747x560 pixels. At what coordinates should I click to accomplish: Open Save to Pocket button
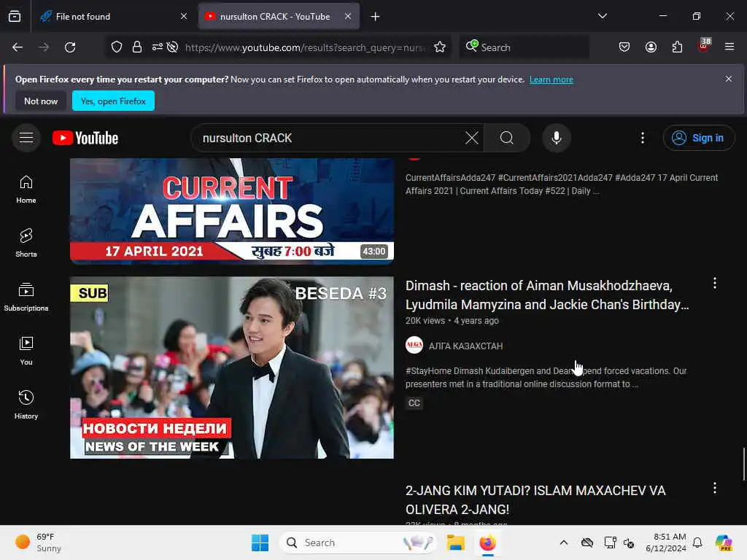[x=624, y=47]
